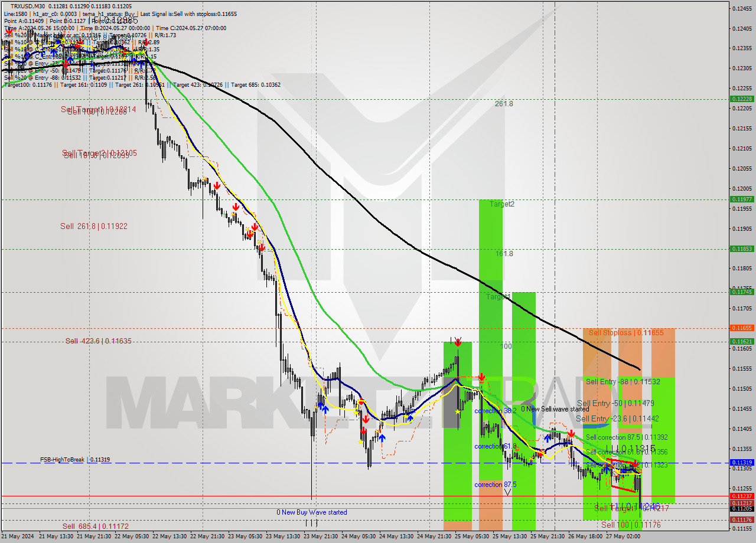The height and width of the screenshot is (543, 756).
Task: Click the red sell arrow above the 0.116 peak candle
Action: (x=458, y=342)
